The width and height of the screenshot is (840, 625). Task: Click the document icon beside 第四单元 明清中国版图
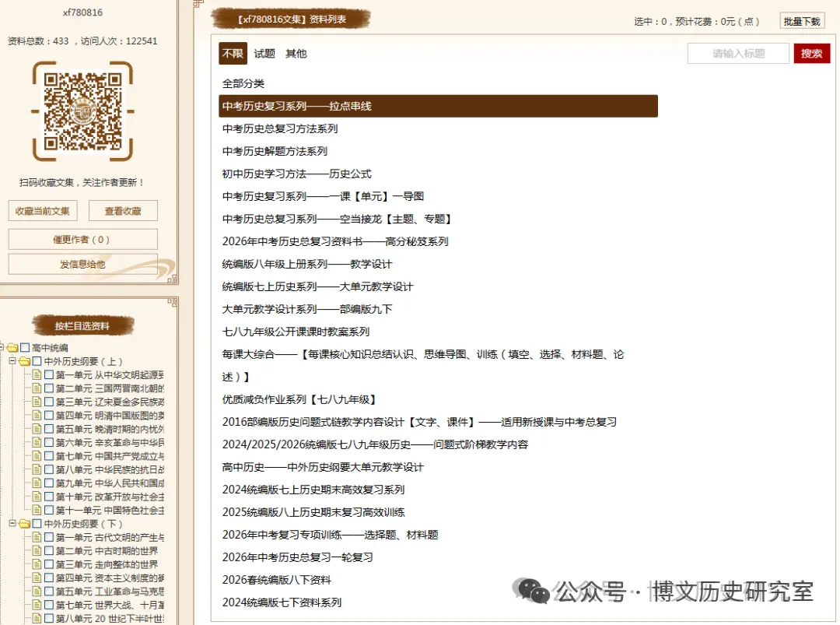coord(37,414)
